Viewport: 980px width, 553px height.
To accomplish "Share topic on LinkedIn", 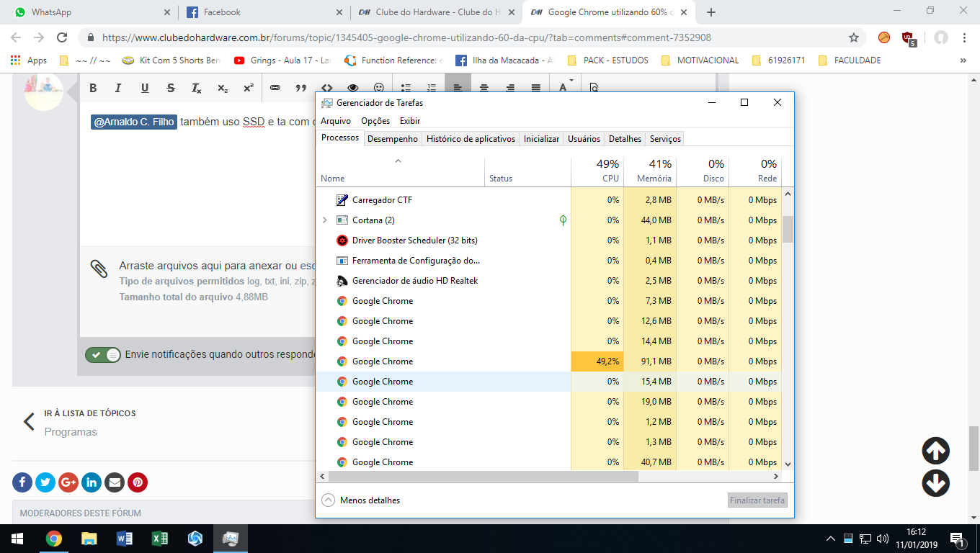I will [x=92, y=482].
